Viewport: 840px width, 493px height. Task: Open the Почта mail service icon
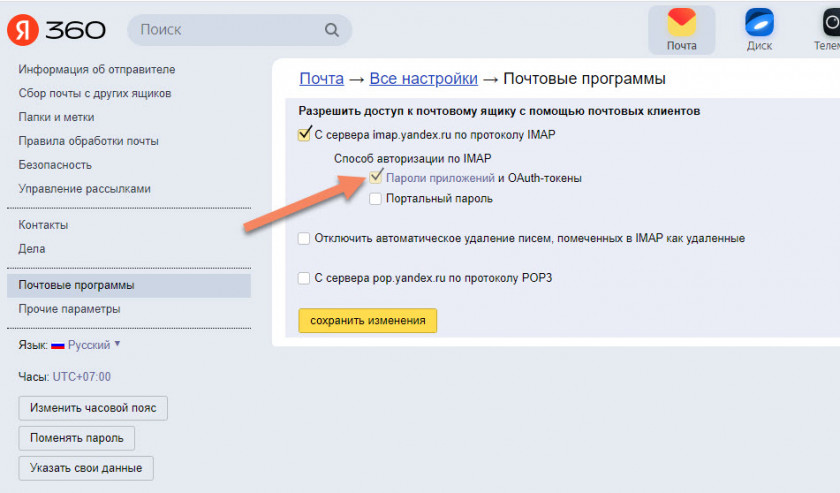(x=681, y=24)
